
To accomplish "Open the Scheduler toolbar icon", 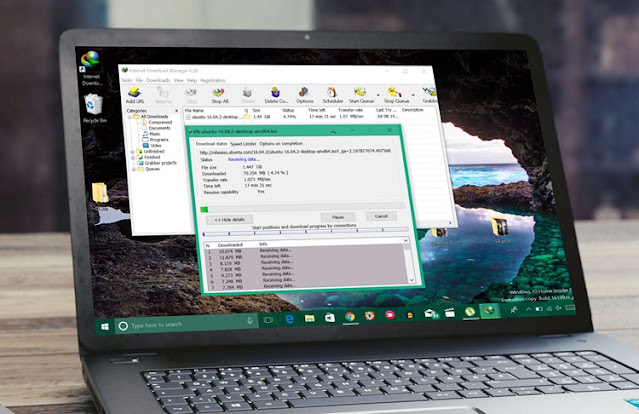I will coord(333,95).
